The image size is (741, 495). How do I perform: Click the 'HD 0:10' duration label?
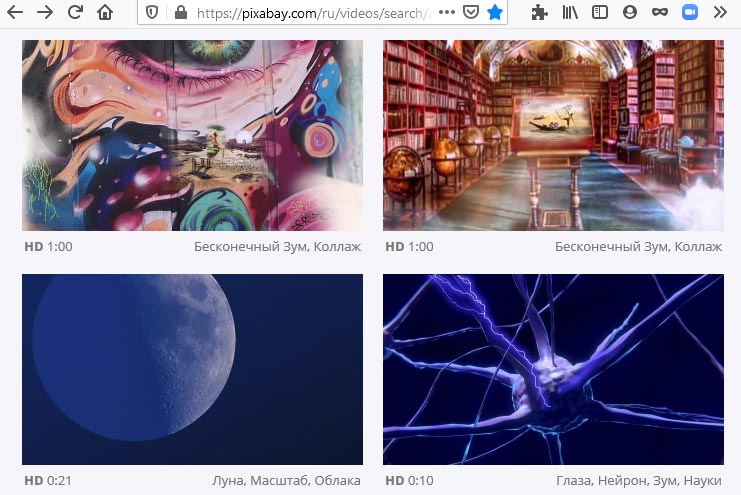409,481
